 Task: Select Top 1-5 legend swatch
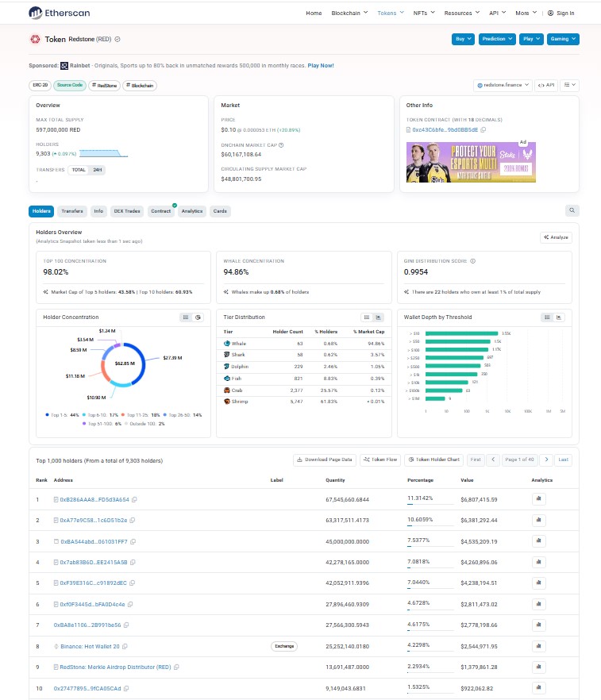pyautogui.click(x=47, y=415)
